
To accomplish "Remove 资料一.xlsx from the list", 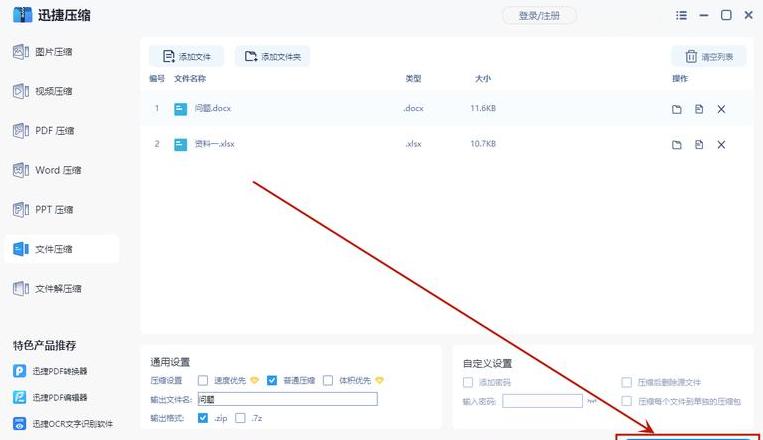I will 721,145.
